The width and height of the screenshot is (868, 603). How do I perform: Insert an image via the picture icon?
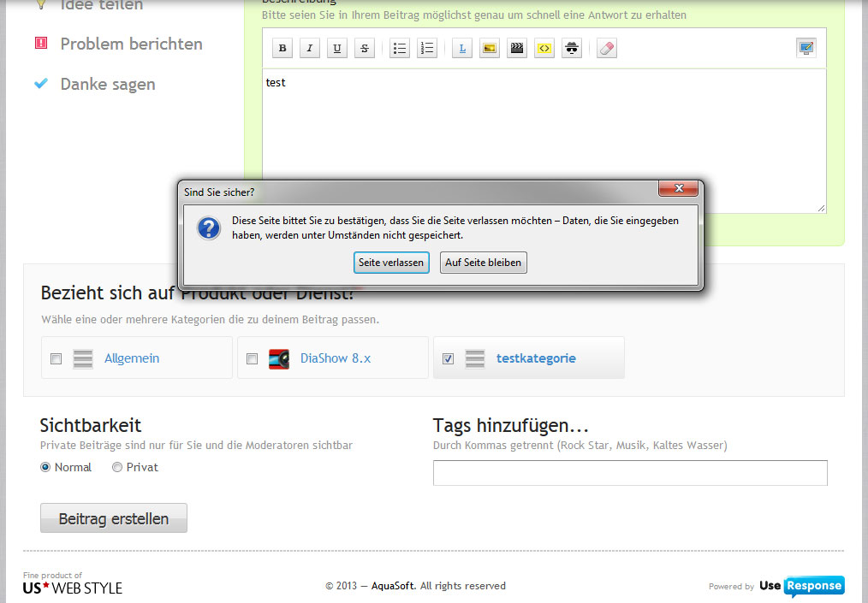point(489,49)
